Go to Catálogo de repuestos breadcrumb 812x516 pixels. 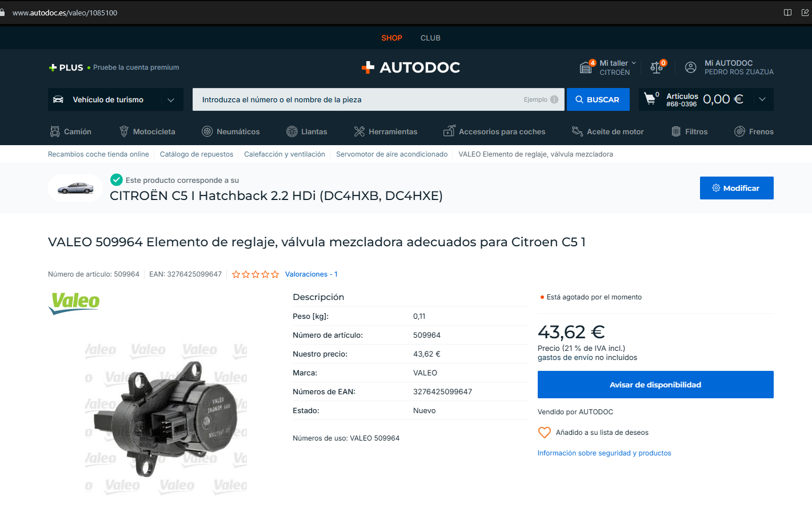pyautogui.click(x=197, y=154)
